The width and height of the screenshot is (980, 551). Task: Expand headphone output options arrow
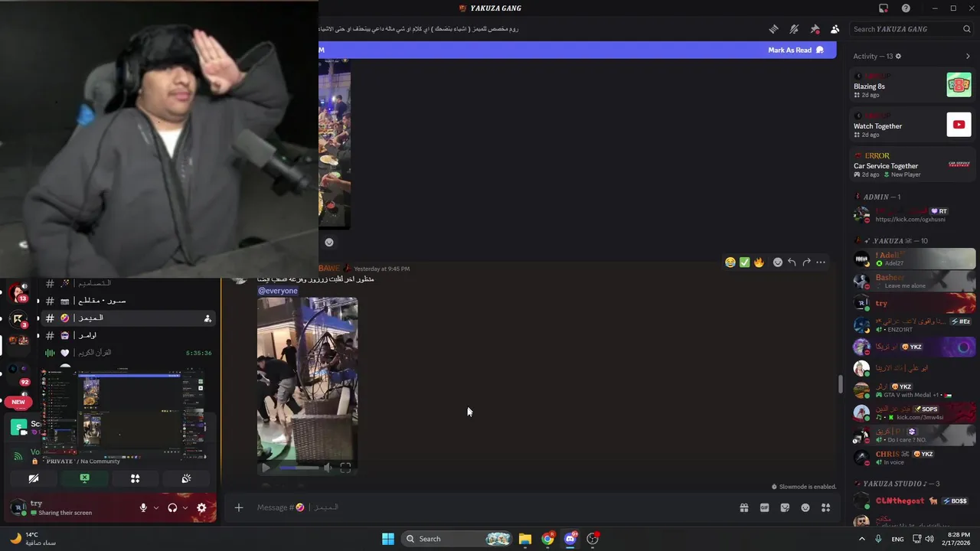185,507
